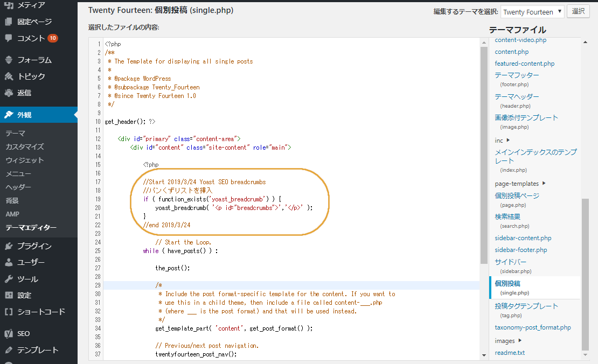Image resolution: width=598 pixels, height=364 pixels.
Task: Click the Shortcode brackets icon
Action: 9,312
